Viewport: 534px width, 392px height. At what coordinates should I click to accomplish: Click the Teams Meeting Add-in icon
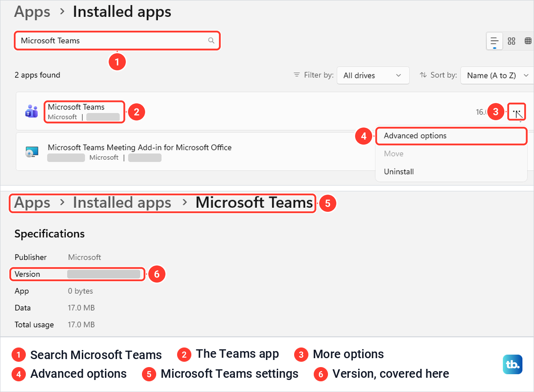31,152
